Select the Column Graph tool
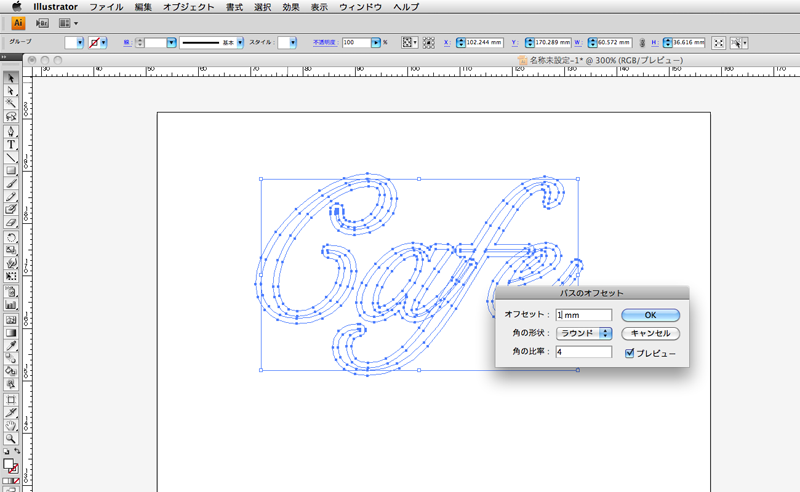This screenshot has height=492, width=800. pos(11,305)
